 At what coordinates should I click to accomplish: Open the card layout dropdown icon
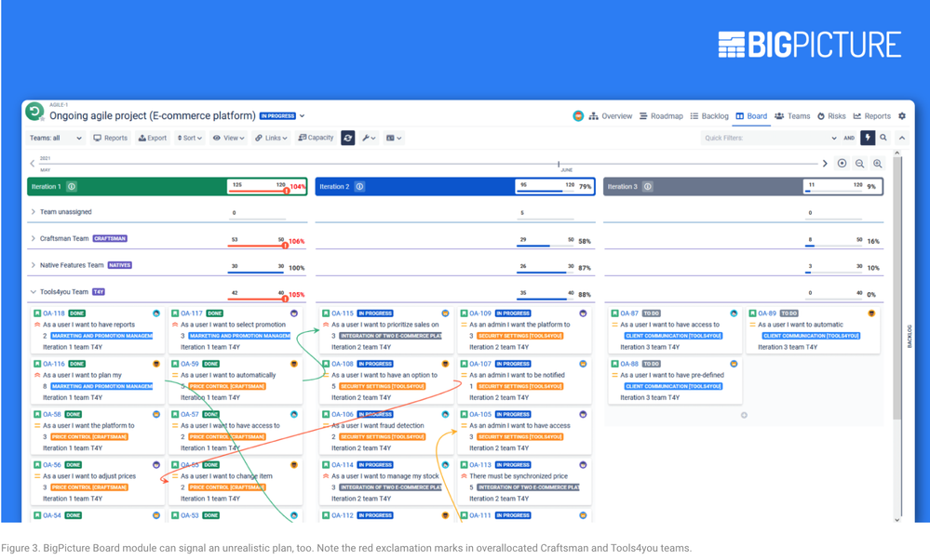click(394, 138)
